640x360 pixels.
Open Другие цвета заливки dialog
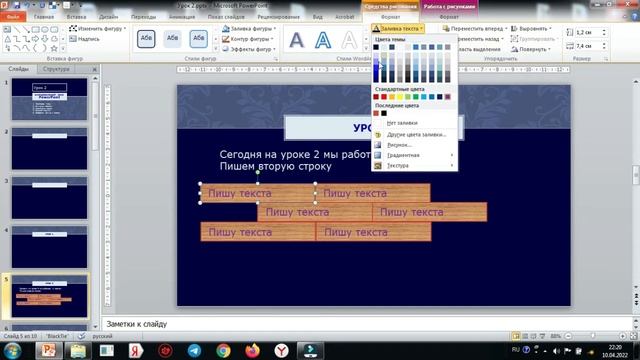click(414, 134)
